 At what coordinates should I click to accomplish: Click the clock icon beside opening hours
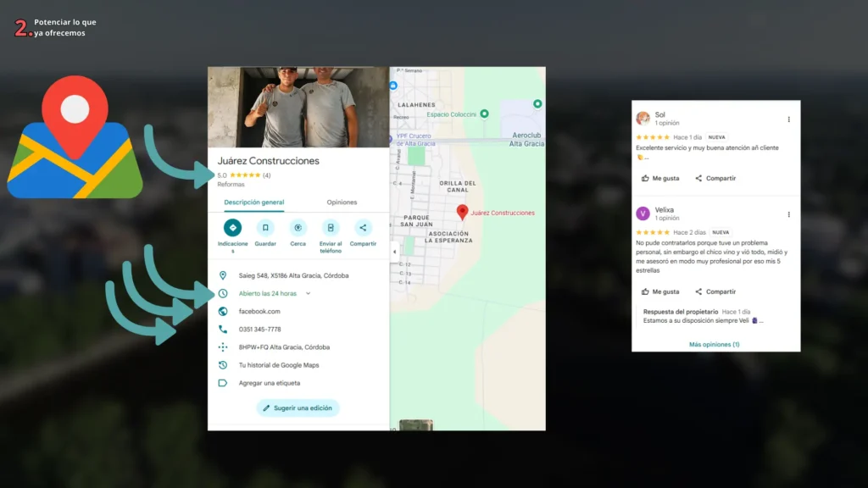point(223,293)
